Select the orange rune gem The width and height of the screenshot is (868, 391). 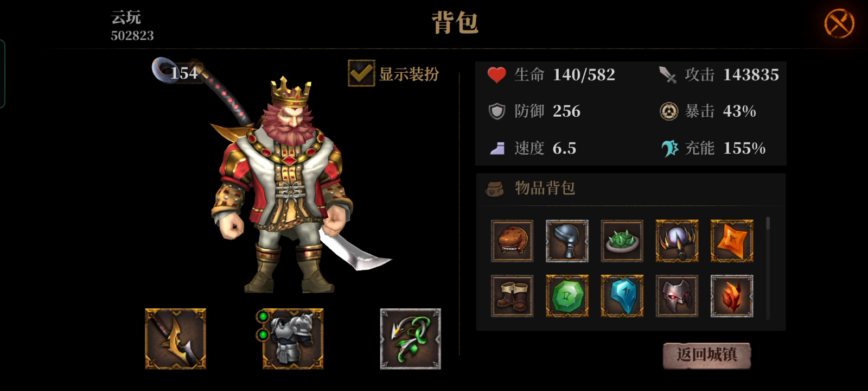coord(732,241)
